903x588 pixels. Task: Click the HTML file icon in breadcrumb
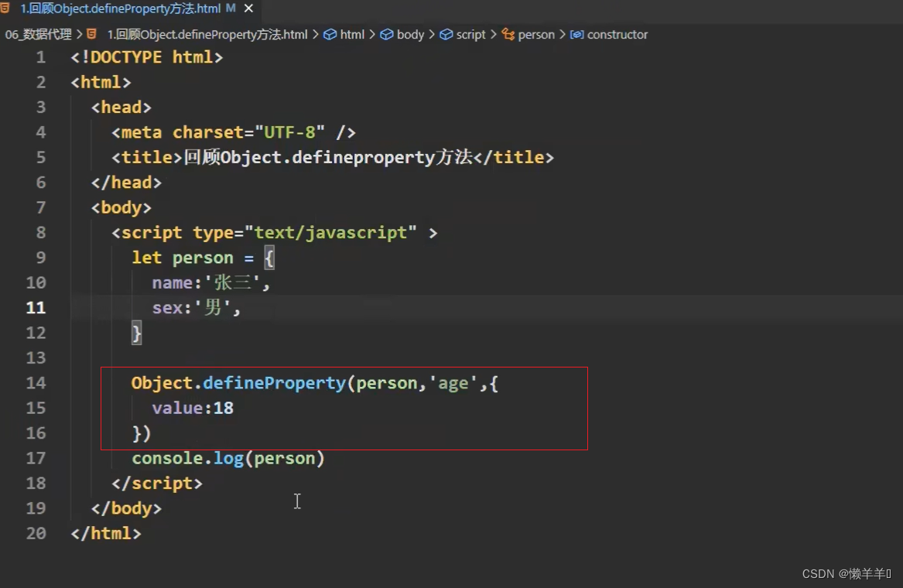click(x=91, y=35)
